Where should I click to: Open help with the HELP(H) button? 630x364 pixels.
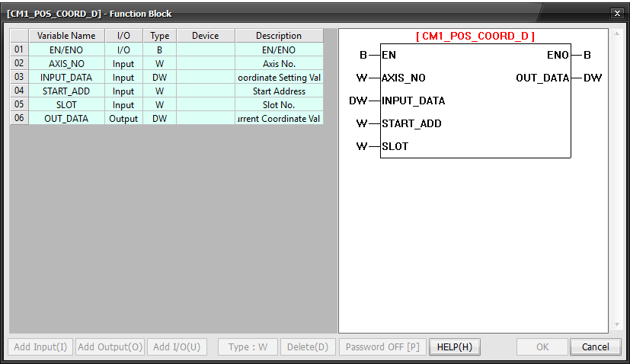(455, 346)
